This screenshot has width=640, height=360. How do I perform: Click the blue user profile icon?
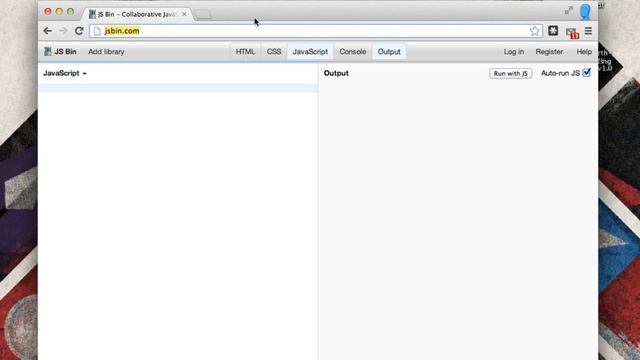[x=585, y=12]
